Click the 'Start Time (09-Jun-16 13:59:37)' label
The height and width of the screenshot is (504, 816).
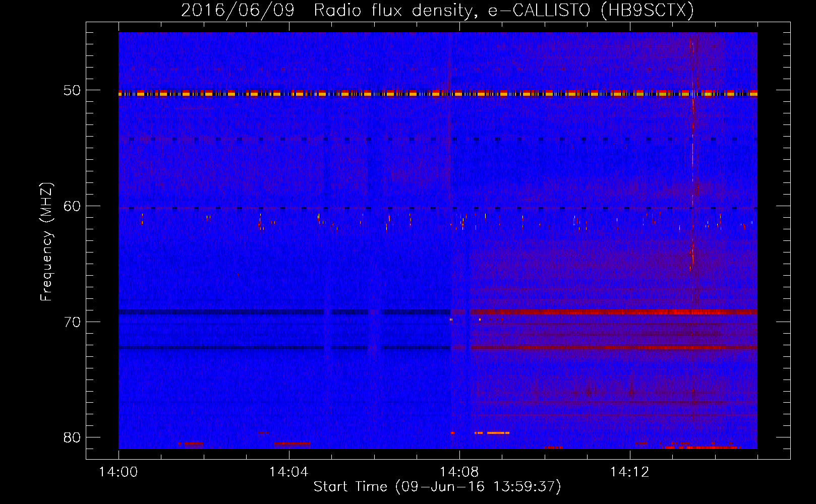pyautogui.click(x=437, y=487)
